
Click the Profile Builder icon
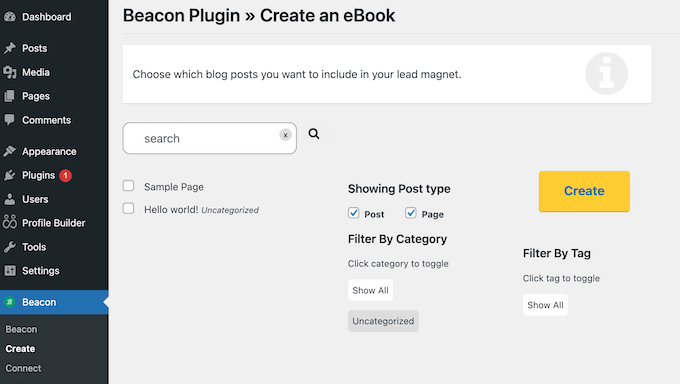(10, 223)
